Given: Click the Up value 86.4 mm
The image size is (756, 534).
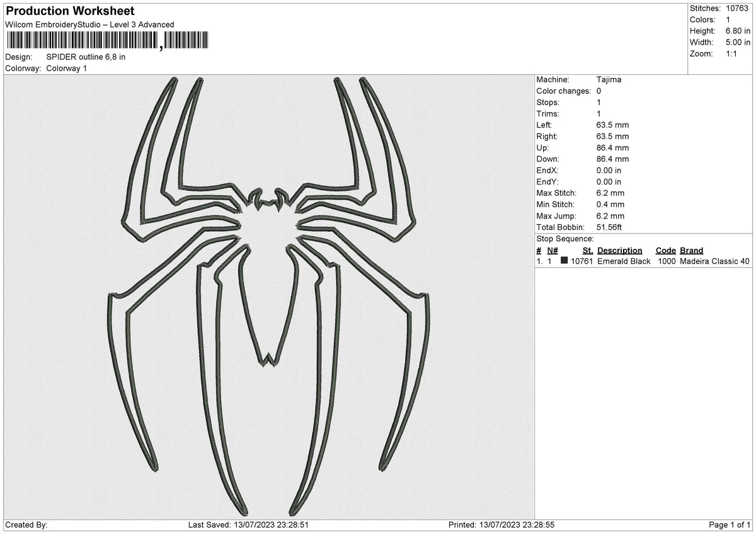Looking at the screenshot, I should (x=612, y=147).
